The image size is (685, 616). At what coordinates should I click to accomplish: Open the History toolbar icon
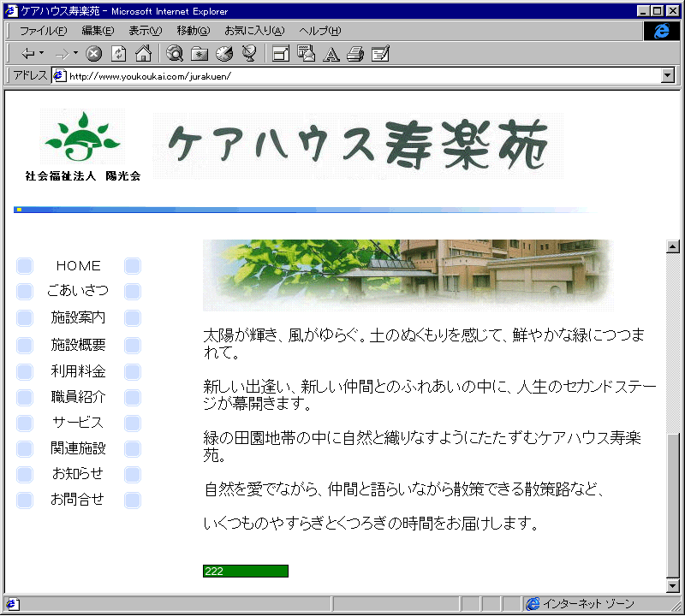[x=224, y=54]
